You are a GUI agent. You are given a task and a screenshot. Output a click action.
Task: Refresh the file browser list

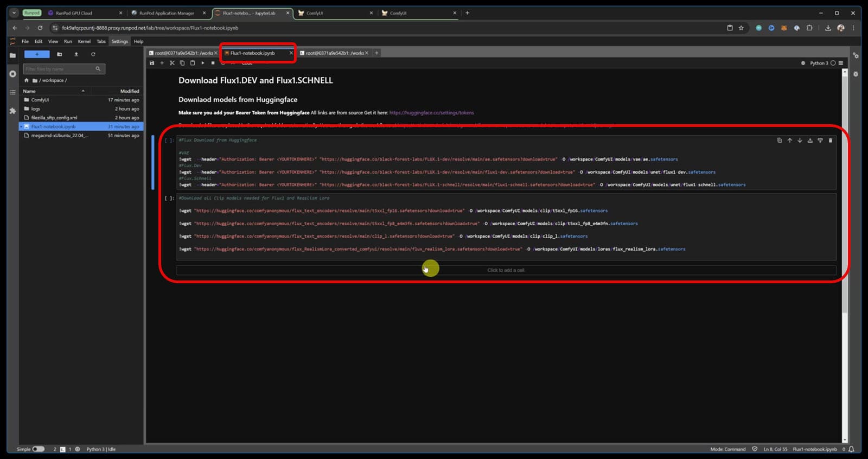click(93, 54)
